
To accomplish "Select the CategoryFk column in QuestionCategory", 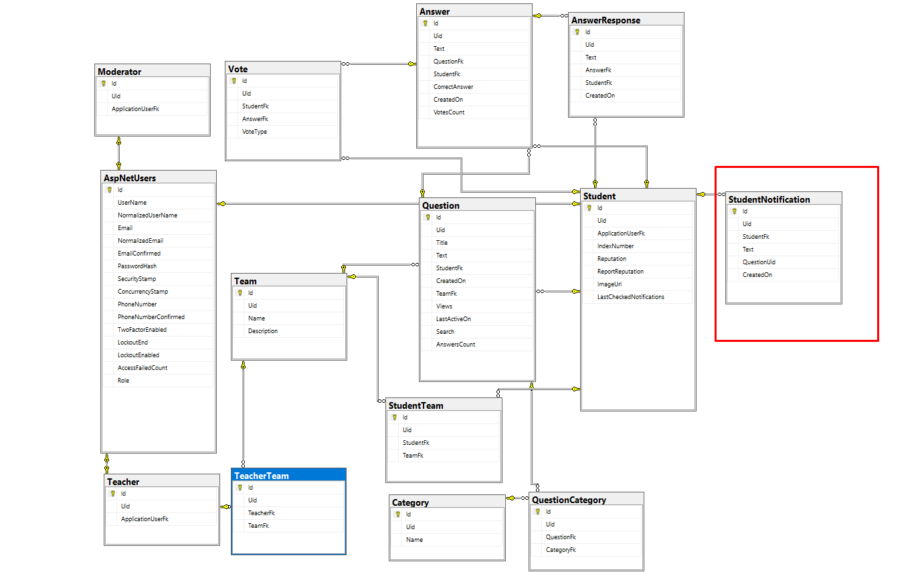I will tap(561, 550).
